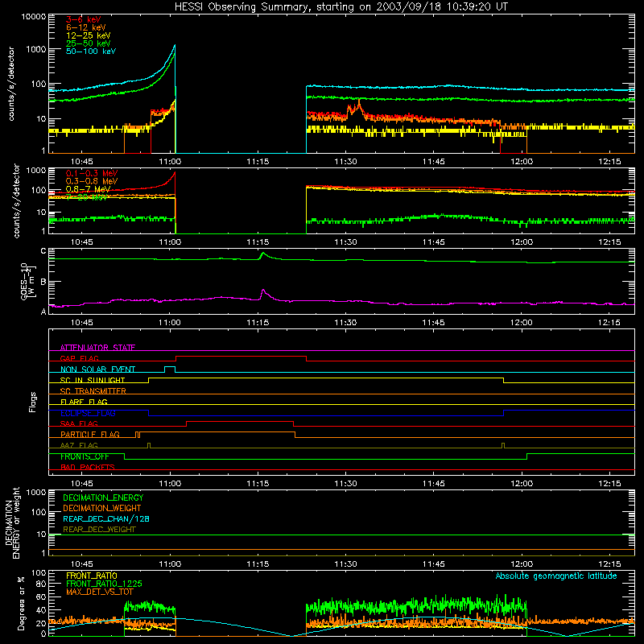Click the 50-100 keV peak near 11:00
This screenshot has height=644, width=644.
(175, 46)
